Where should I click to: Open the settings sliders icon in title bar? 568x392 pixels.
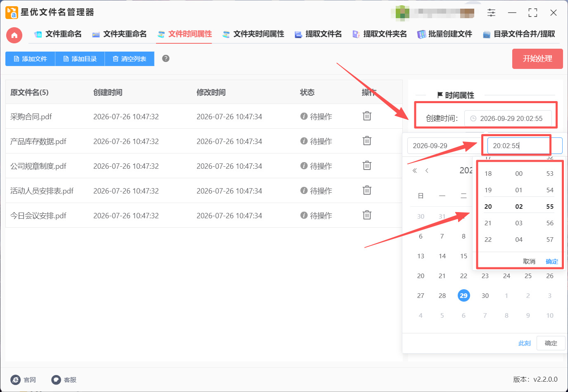coord(491,13)
